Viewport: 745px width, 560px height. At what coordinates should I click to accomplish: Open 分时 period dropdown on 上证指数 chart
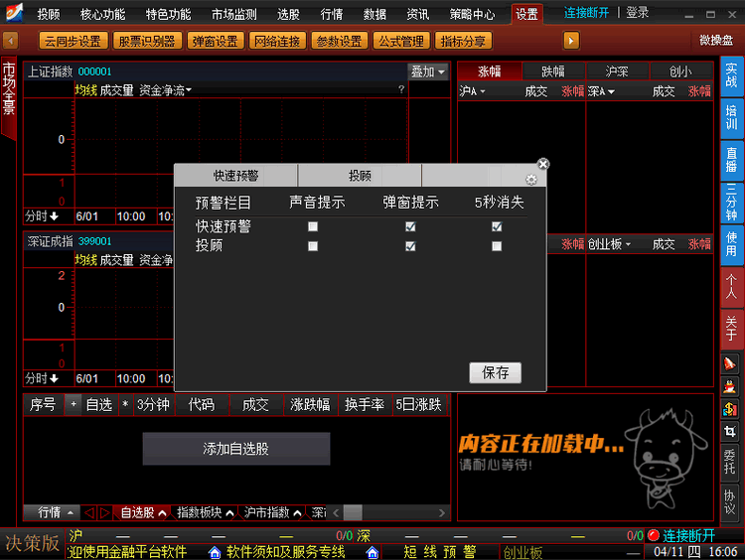pyautogui.click(x=42, y=216)
